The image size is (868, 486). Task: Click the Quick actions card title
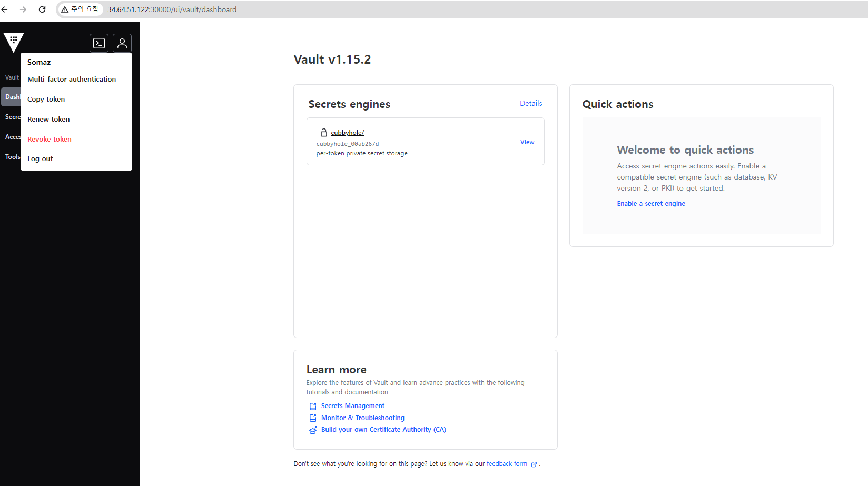[x=618, y=104]
